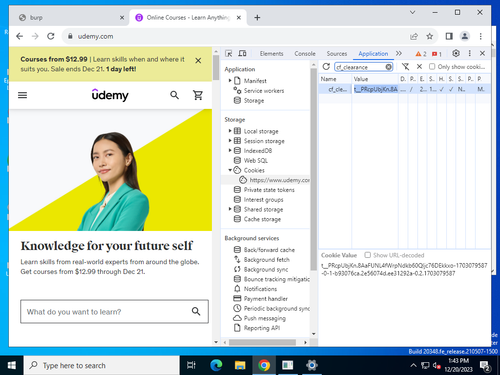Switch to the burp browser tab
This screenshot has width=500, height=375.
(69, 18)
